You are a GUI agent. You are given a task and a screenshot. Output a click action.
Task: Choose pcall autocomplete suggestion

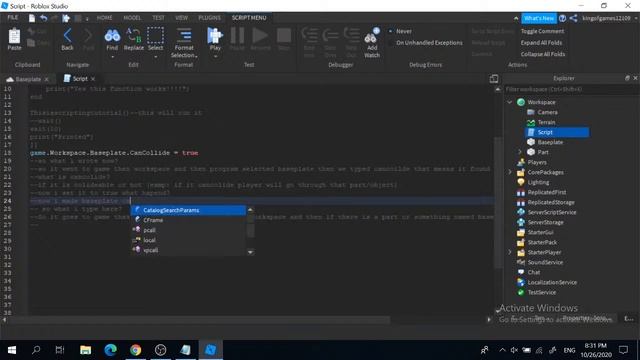tap(189, 230)
